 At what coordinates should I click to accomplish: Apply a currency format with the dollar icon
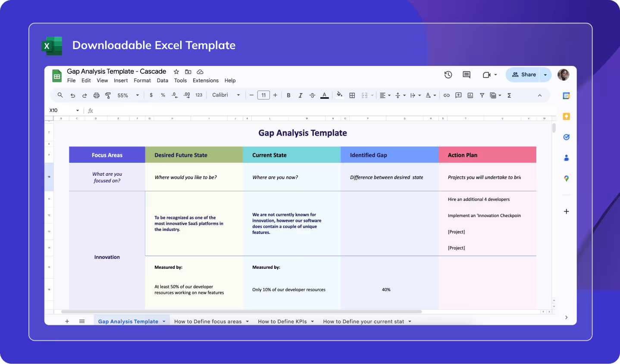pyautogui.click(x=151, y=95)
